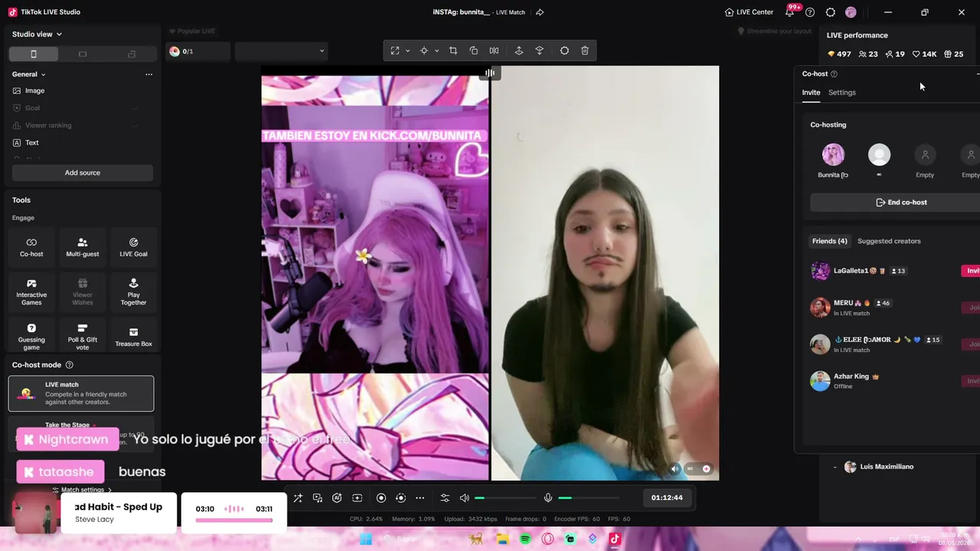
Task: Click the media and music icon
Action: [318, 498]
